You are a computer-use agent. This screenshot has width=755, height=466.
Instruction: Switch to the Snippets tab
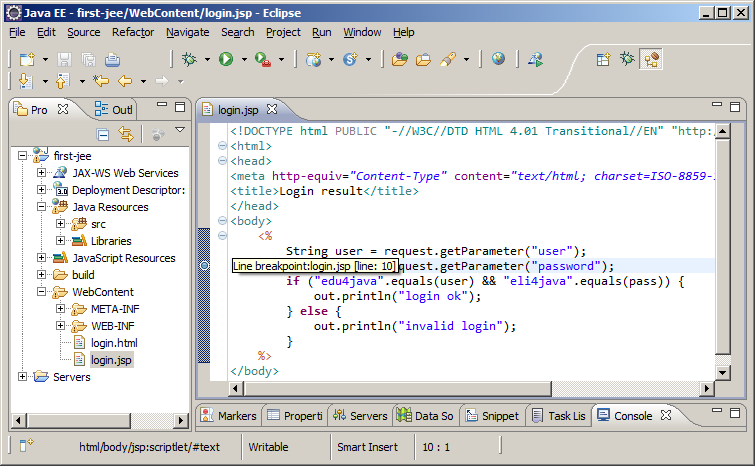coord(492,415)
